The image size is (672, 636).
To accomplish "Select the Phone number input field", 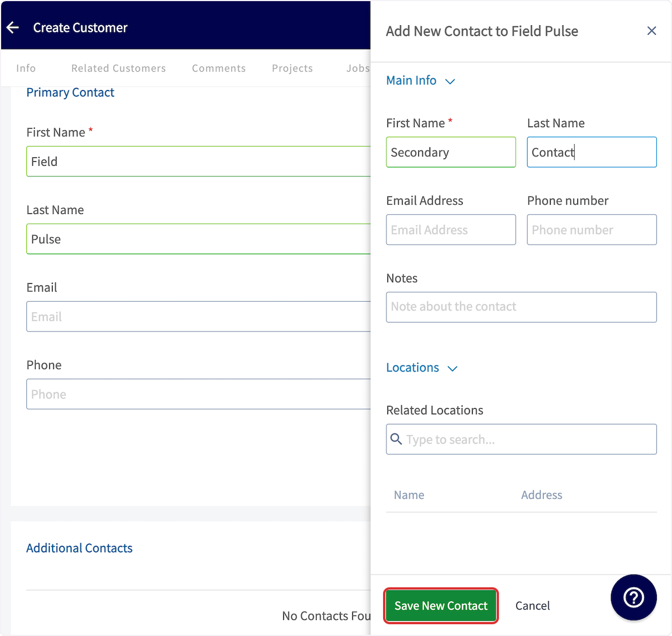I will coord(592,230).
